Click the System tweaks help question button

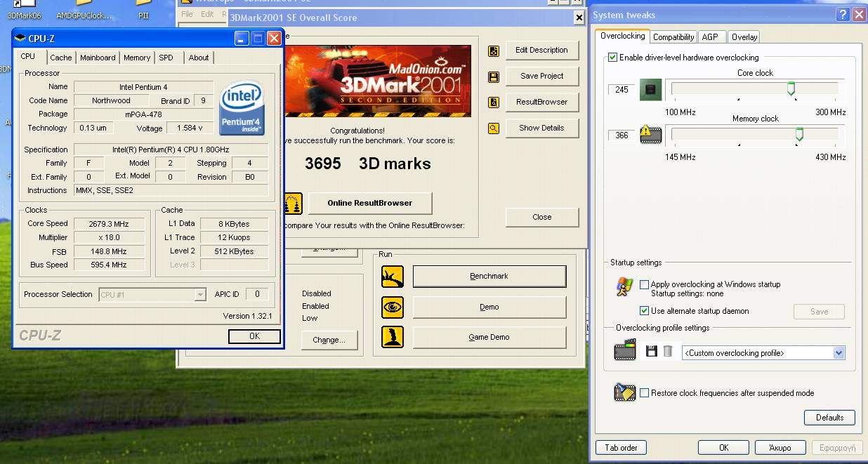click(843, 15)
